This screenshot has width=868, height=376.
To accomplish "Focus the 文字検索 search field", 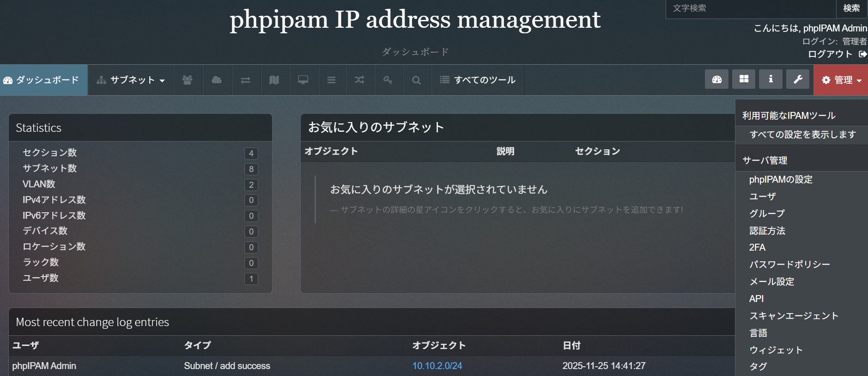I will [751, 8].
